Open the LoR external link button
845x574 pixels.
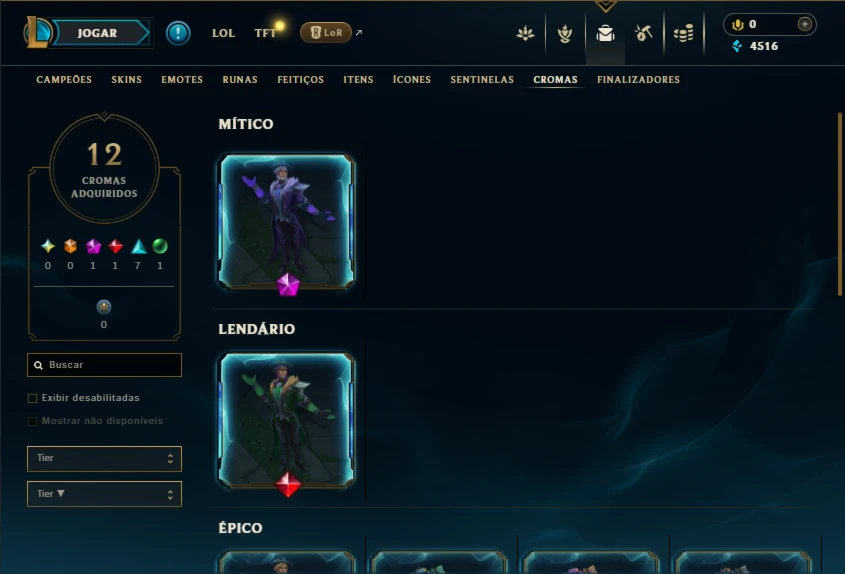[x=326, y=33]
